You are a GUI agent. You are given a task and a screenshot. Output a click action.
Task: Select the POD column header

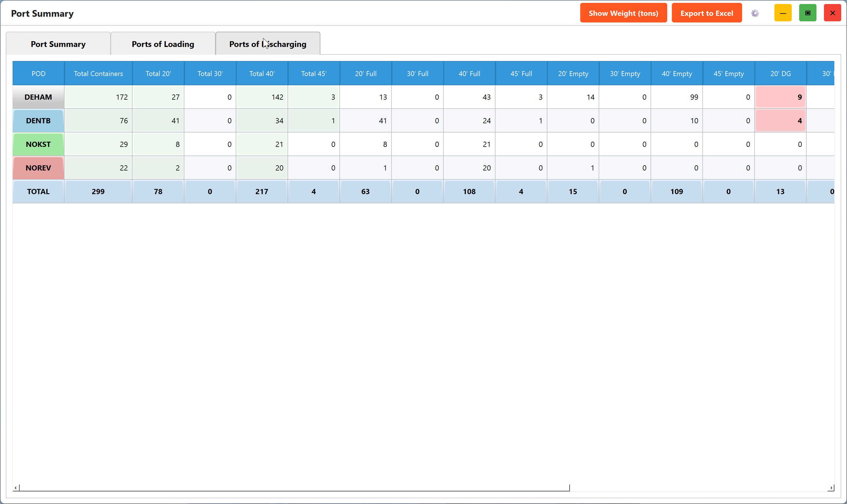[x=38, y=73]
